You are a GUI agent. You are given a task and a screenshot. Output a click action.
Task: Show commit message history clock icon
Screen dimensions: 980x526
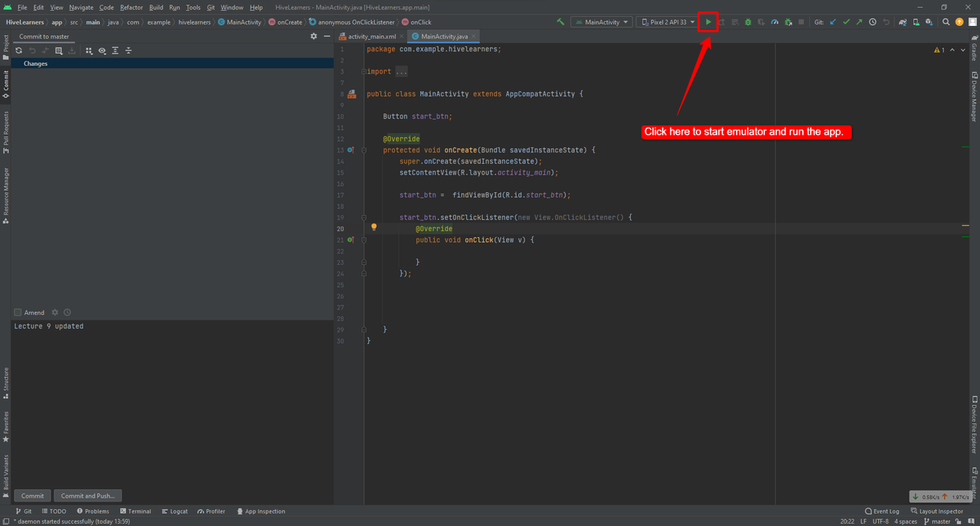pyautogui.click(x=67, y=312)
